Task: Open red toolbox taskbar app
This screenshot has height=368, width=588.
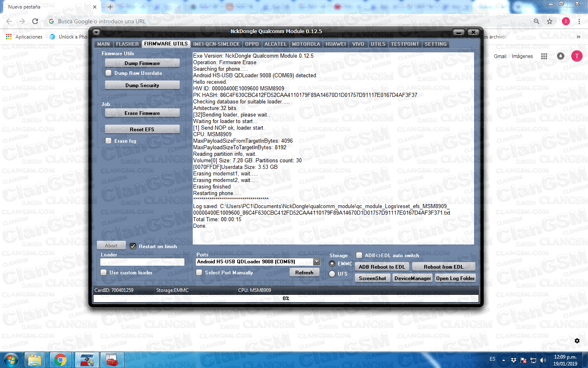Action: (x=112, y=360)
